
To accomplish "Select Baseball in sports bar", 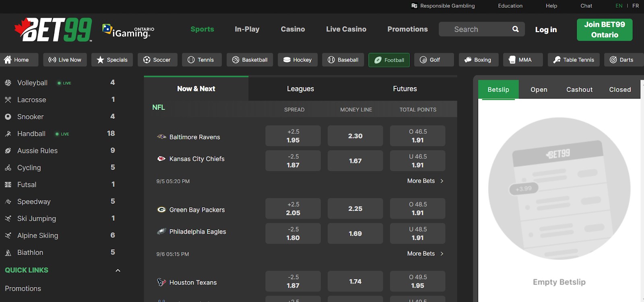I will (343, 60).
